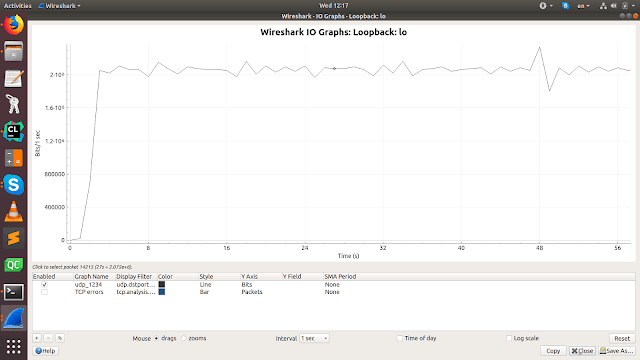640x360 pixels.
Task: Close the IO Graphs dialog
Action: (x=582, y=351)
